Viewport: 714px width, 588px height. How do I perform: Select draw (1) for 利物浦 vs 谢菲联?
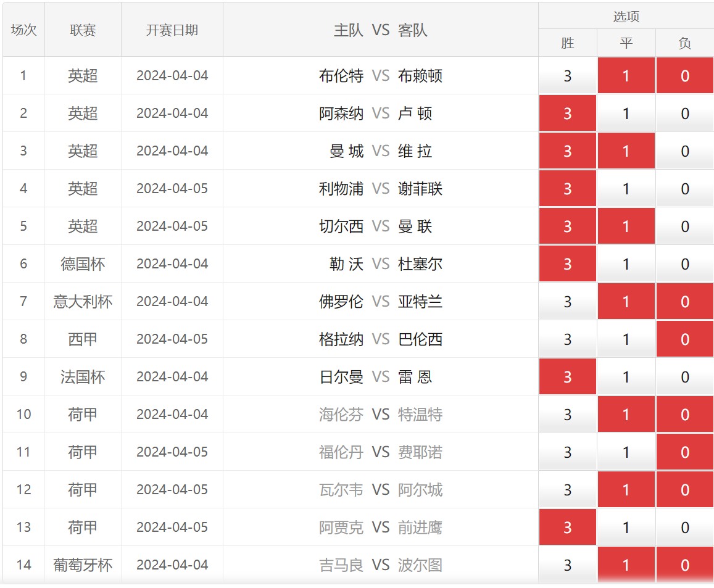click(626, 188)
